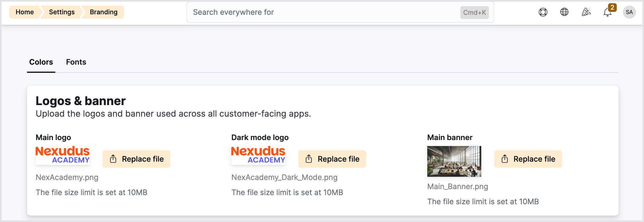
Task: Select the NexAcademy.png file name
Action: (x=67, y=177)
